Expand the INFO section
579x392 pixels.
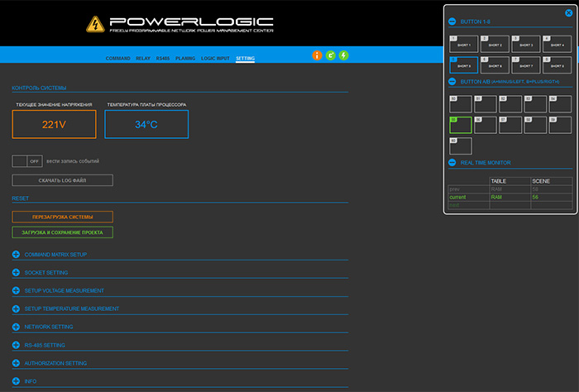(x=16, y=381)
